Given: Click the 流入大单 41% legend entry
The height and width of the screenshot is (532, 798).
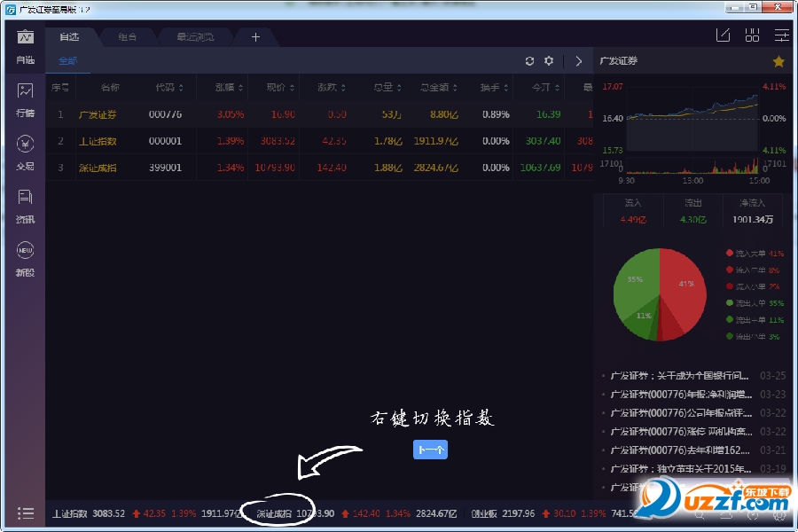Looking at the screenshot, I should click(x=755, y=254).
